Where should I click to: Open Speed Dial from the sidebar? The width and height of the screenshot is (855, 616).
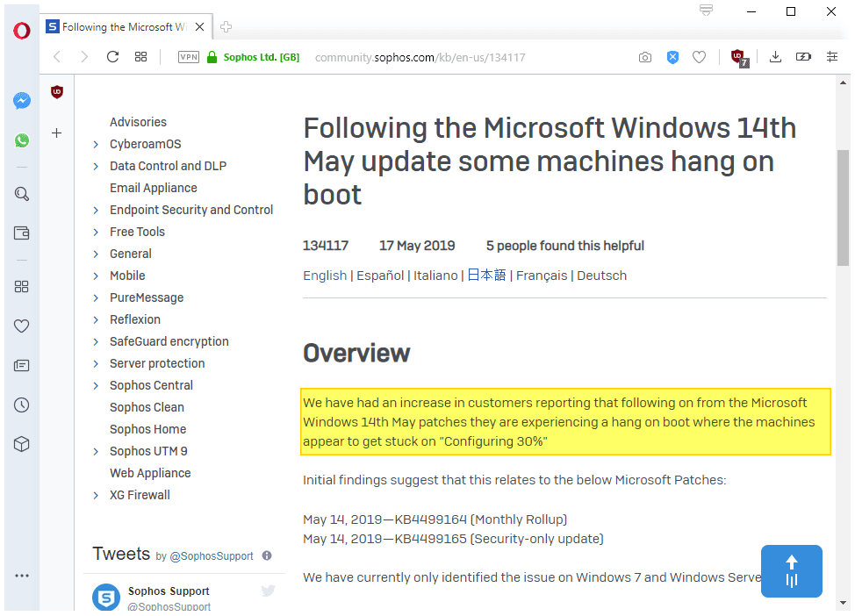pos(22,287)
